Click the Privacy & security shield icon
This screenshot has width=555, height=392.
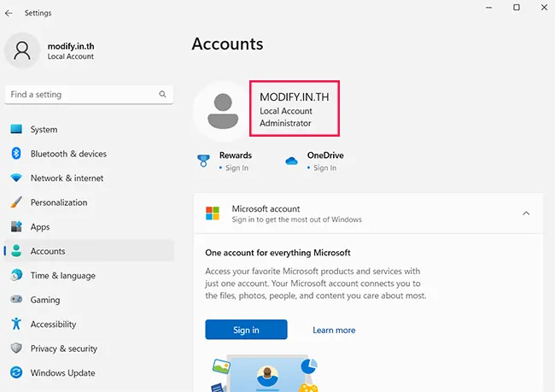pyautogui.click(x=15, y=348)
